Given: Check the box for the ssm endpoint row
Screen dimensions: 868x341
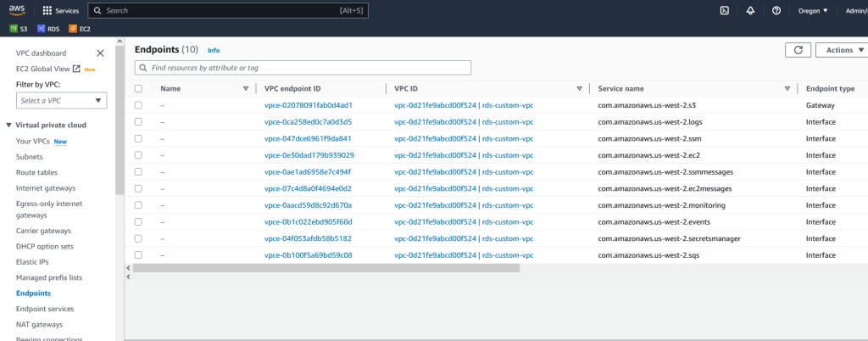Looking at the screenshot, I should coord(138,138).
